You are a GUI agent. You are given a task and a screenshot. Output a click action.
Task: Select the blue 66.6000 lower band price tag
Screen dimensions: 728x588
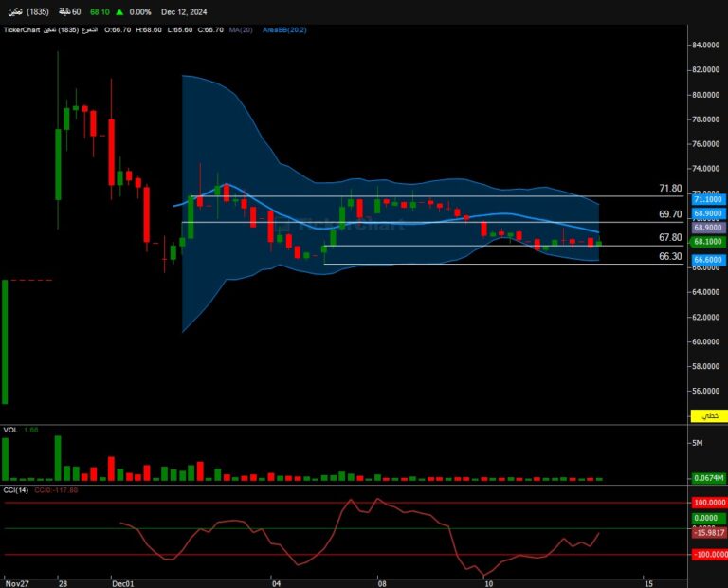(x=708, y=270)
